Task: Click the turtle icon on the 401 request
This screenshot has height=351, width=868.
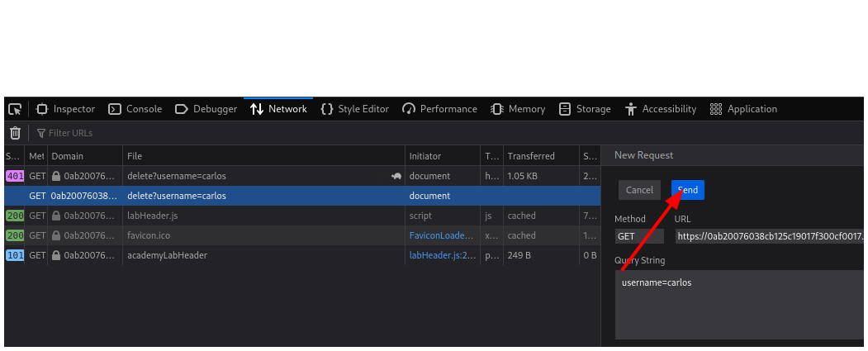Action: (x=396, y=176)
